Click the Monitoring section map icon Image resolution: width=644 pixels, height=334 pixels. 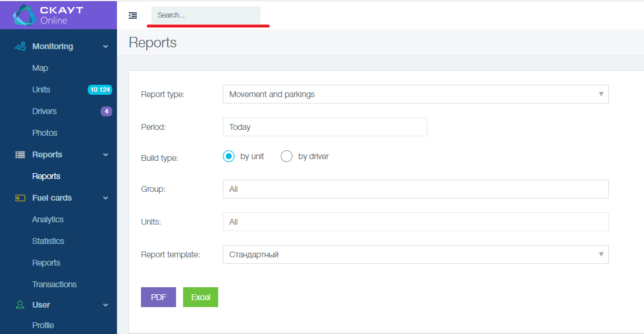(x=20, y=46)
